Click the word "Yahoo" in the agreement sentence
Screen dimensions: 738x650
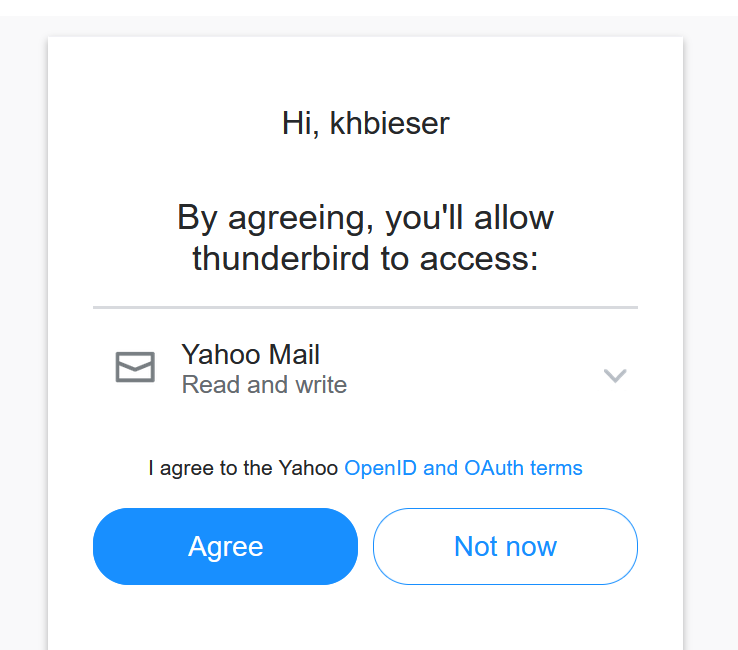pos(308,468)
